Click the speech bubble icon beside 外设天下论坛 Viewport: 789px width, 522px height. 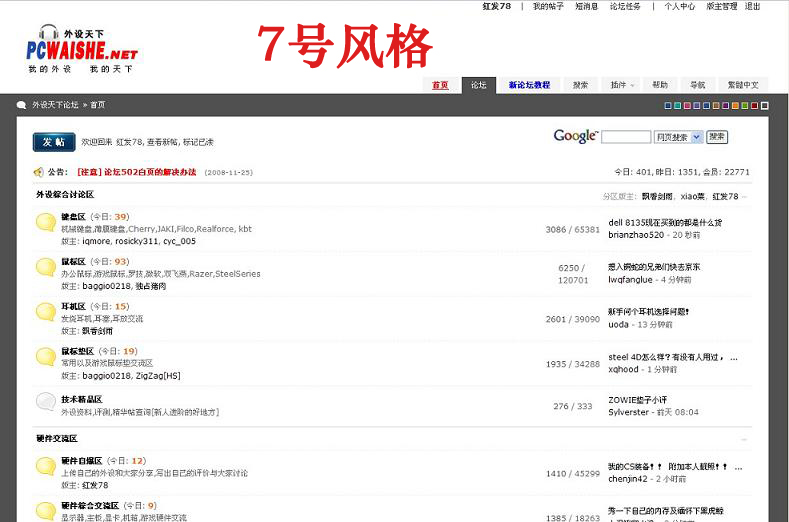[21, 105]
